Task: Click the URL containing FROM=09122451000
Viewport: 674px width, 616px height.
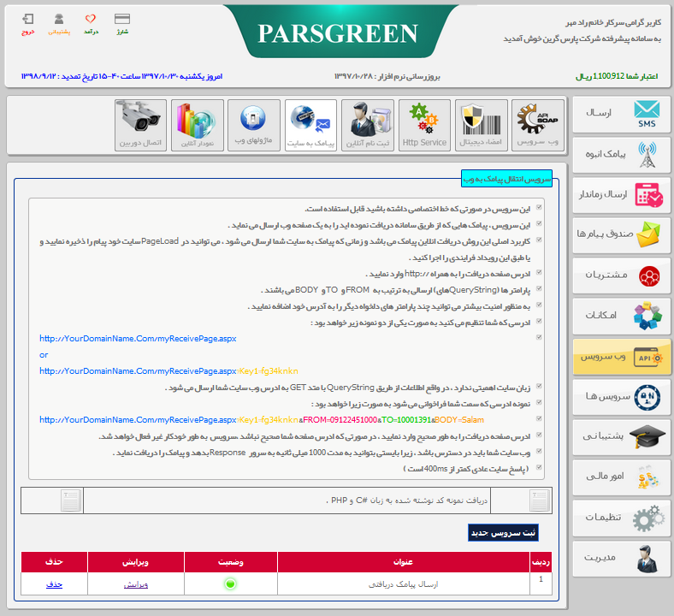Action: pyautogui.click(x=262, y=420)
